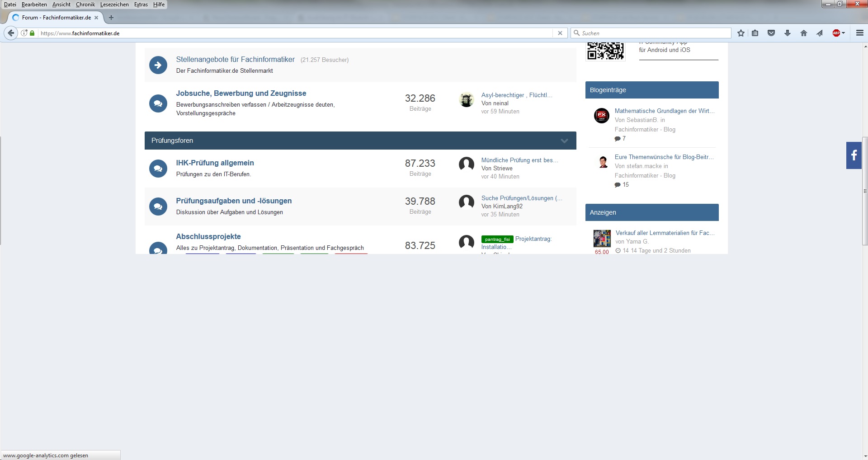
Task: Click SebastianB. blog avatar
Action: [x=602, y=116]
